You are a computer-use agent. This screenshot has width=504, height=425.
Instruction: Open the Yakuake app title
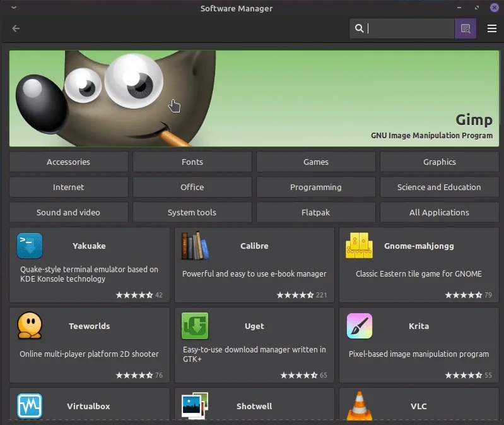[89, 246]
